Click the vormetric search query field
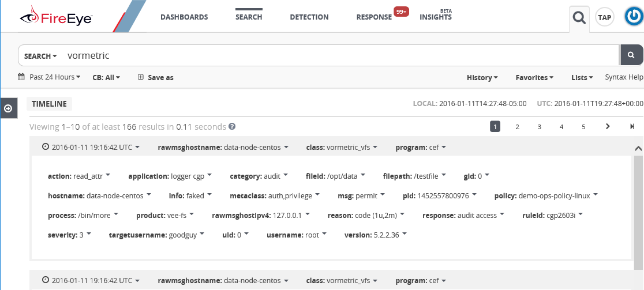Viewport: 644px width, 290px height. [341, 55]
